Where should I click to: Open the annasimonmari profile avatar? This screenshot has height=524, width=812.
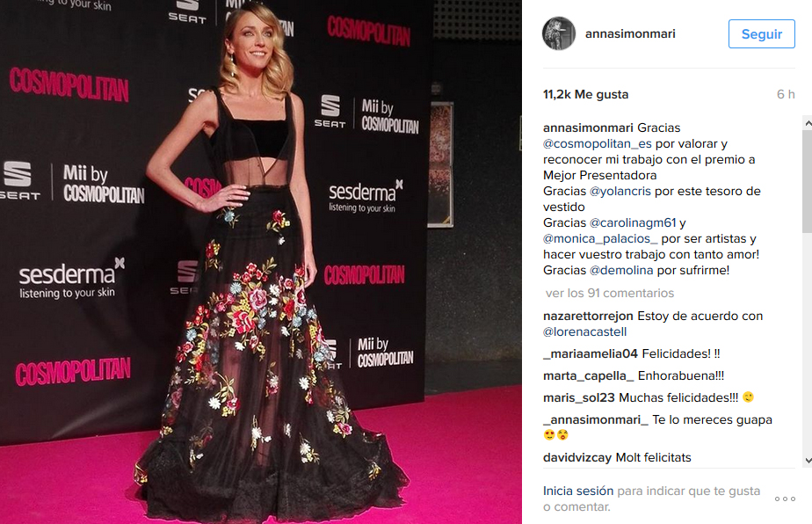(x=559, y=33)
